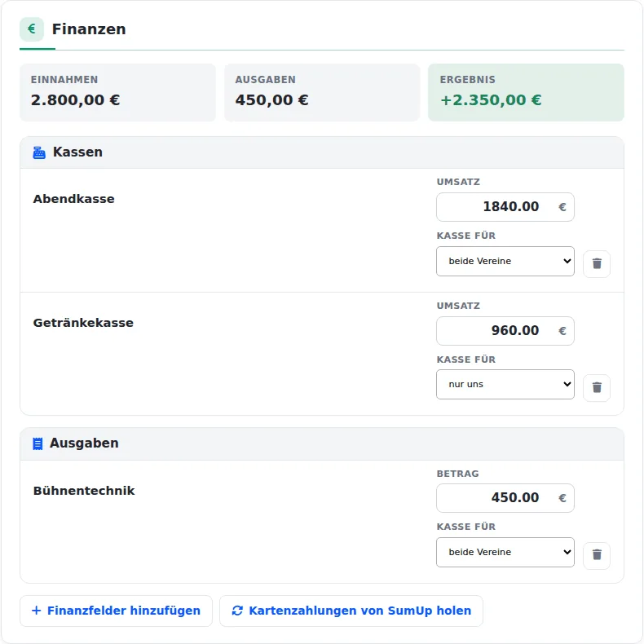The height and width of the screenshot is (644, 644).
Task: Click the EINNAHMEN card label
Action: click(x=64, y=79)
